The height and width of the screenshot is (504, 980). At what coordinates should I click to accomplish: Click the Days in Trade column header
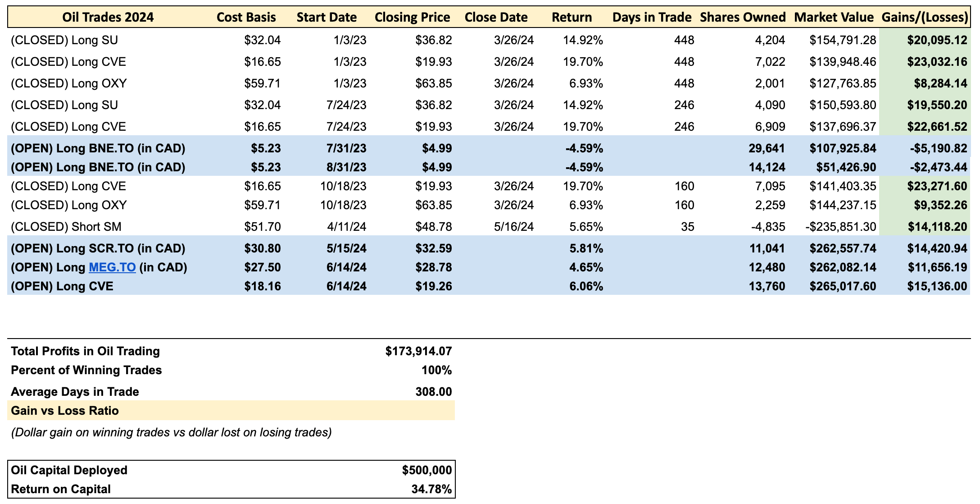point(652,17)
